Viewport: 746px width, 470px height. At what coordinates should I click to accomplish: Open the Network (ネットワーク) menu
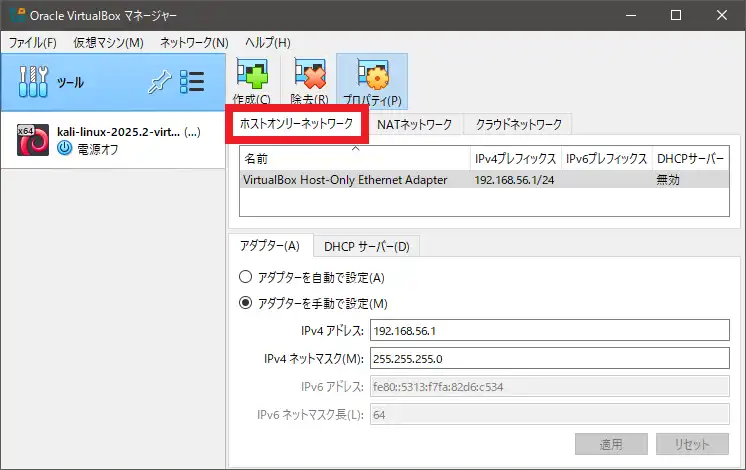194,42
